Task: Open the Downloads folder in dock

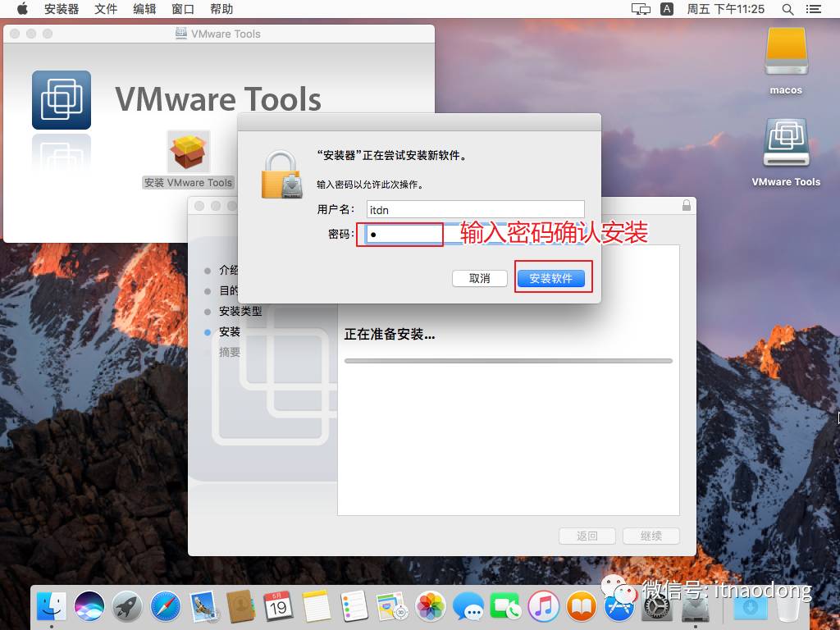Action: 750,607
